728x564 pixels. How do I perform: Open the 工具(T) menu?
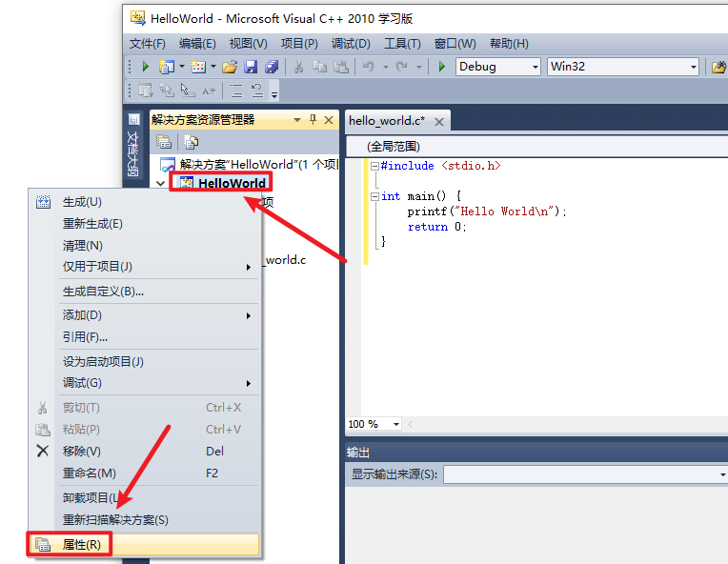[x=402, y=44]
